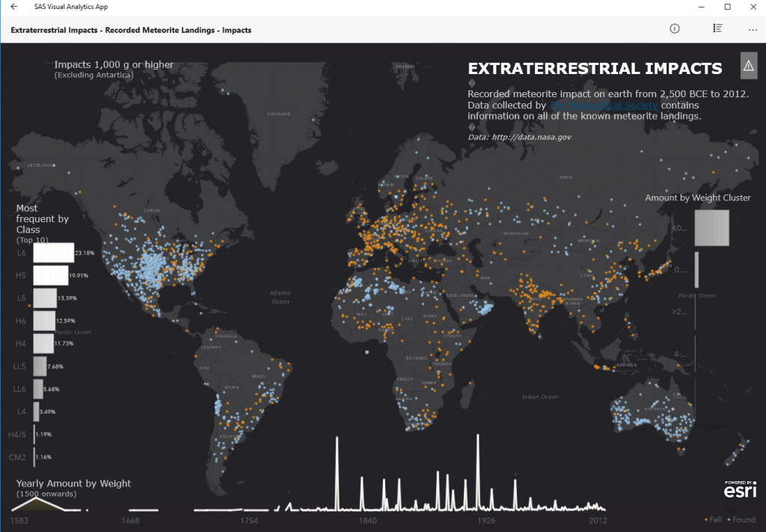Click the esri logo
The image size is (766, 532).
[x=739, y=489]
